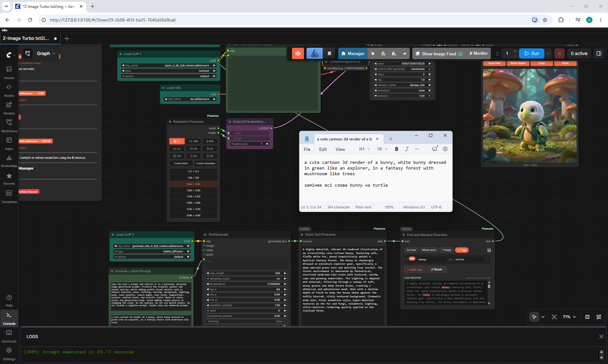Open the scheduler beta selector
The height and width of the screenshot is (364, 608).
click(x=402, y=90)
